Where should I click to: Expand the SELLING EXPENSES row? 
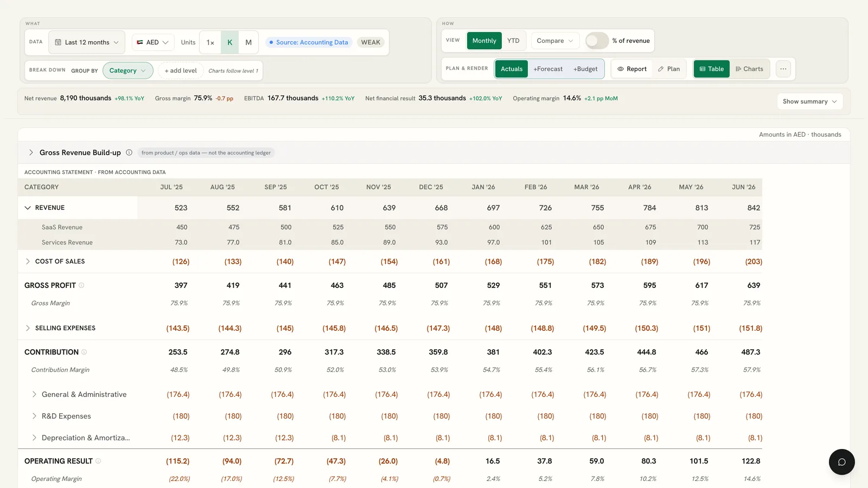click(x=28, y=328)
